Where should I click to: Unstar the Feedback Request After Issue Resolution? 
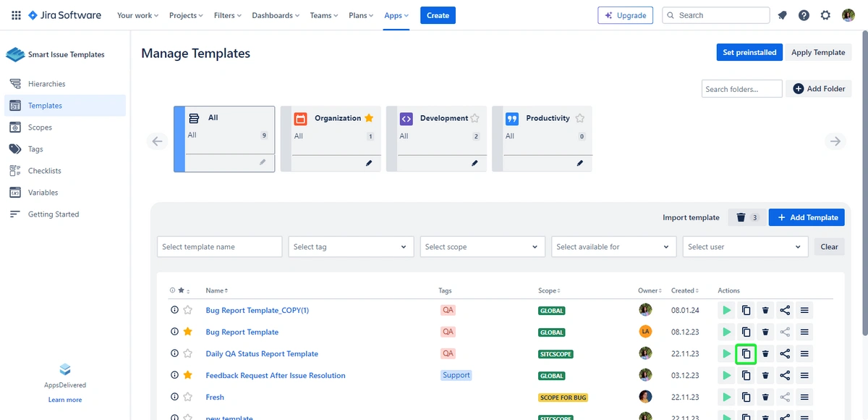point(187,375)
